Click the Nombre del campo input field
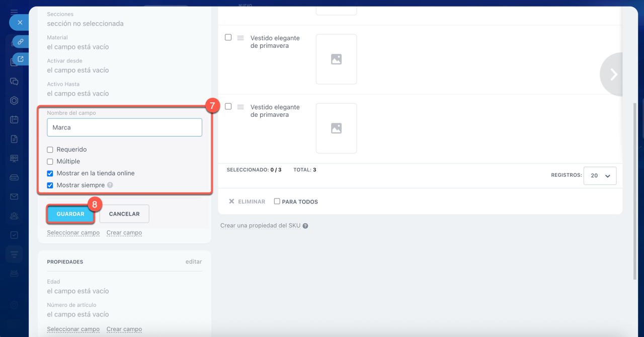Image resolution: width=644 pixels, height=337 pixels. coord(124,127)
